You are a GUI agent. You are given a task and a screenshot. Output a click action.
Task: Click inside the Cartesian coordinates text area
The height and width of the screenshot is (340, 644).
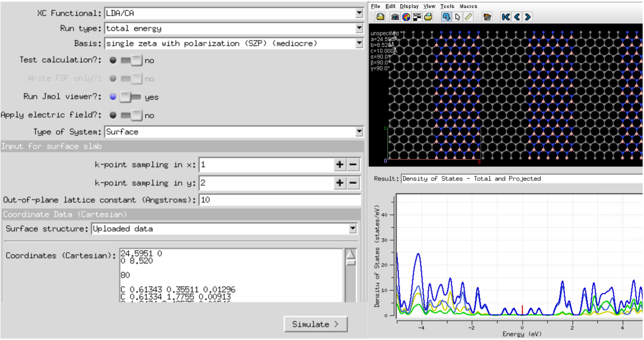[x=231, y=275]
